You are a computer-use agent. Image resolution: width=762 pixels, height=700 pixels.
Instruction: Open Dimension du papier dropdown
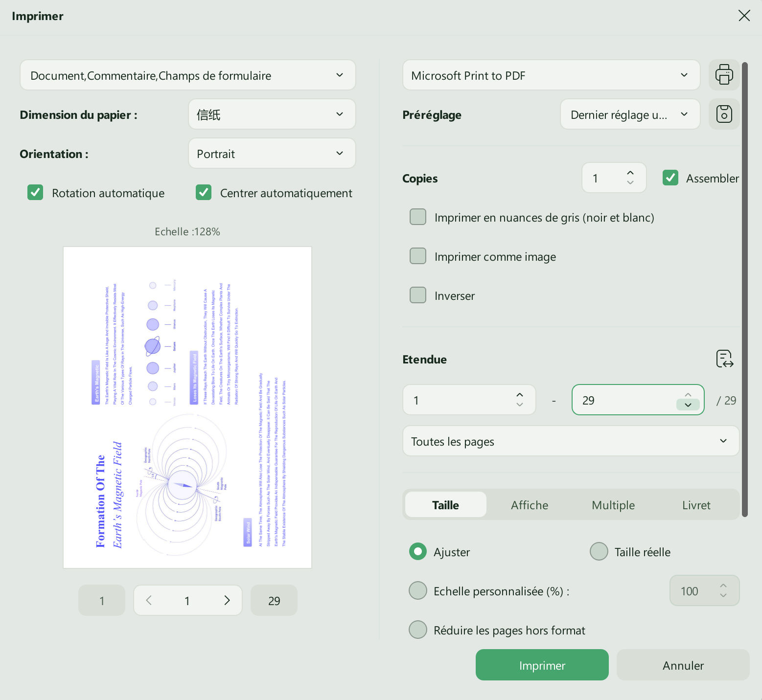click(x=272, y=114)
